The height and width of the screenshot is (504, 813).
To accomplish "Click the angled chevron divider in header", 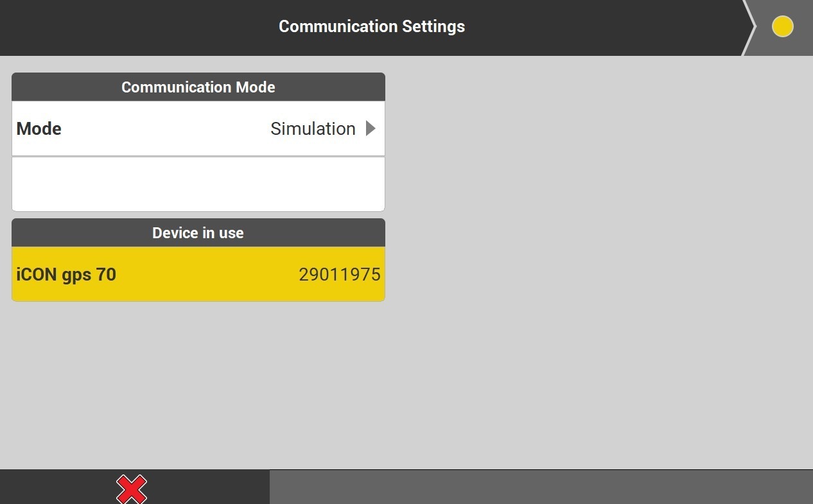I will click(x=749, y=28).
